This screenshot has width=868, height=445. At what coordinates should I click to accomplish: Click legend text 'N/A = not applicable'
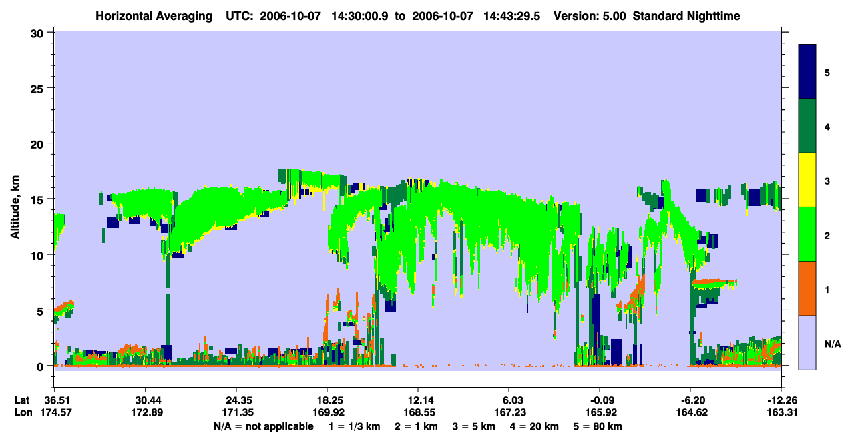(x=263, y=426)
